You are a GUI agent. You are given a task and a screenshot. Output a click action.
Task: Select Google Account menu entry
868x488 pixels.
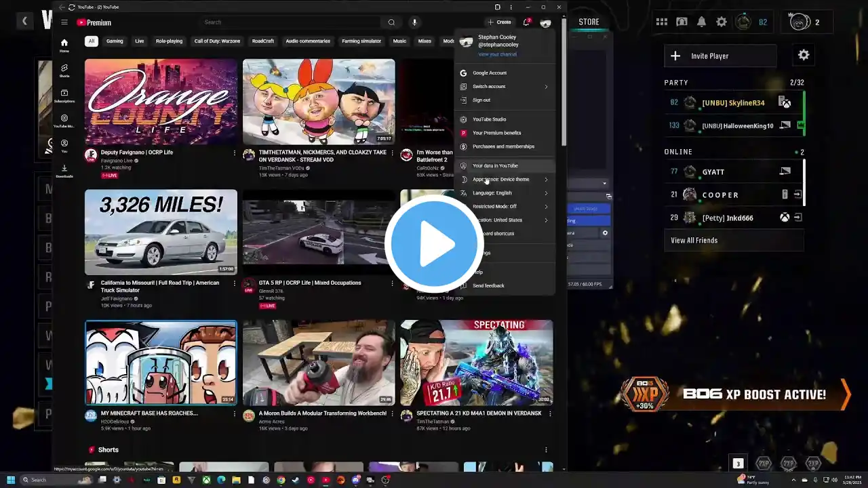coord(505,73)
